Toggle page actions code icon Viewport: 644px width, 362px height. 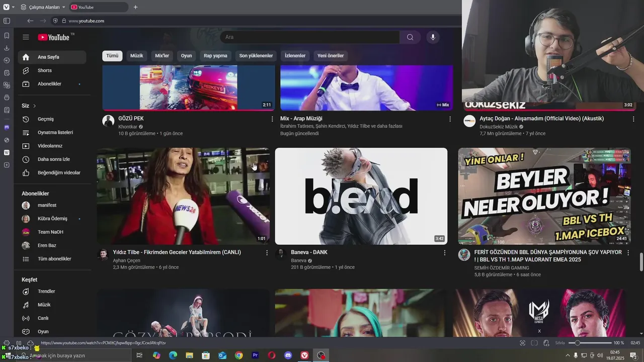[546, 343]
